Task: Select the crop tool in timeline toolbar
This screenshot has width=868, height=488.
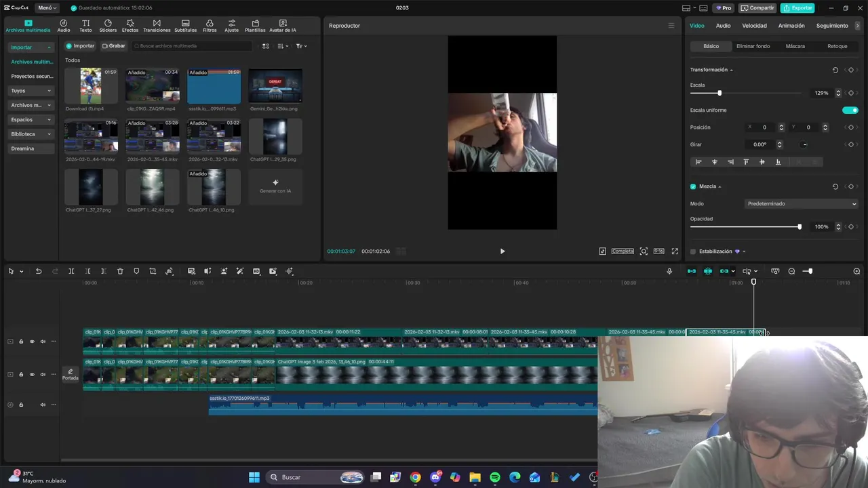Action: (153, 271)
